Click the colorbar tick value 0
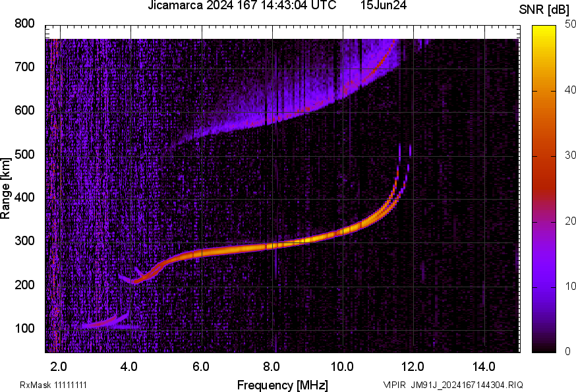This screenshot has height=392, width=576. click(x=567, y=352)
